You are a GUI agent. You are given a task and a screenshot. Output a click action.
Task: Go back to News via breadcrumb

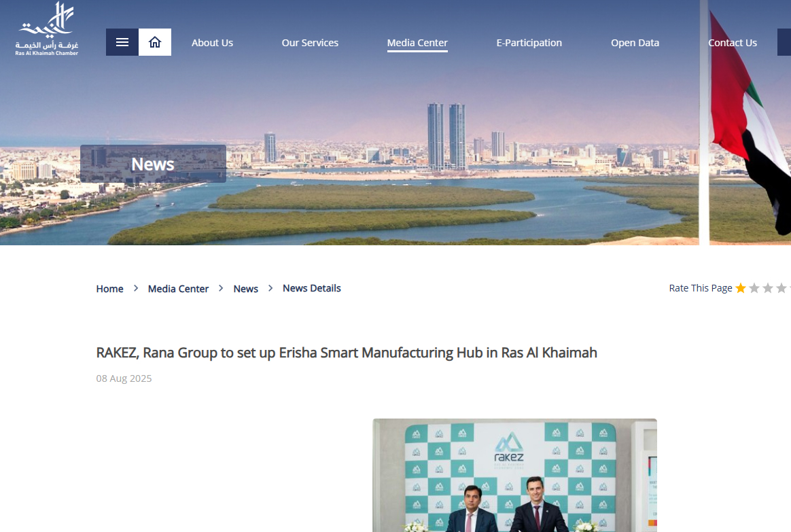245,289
